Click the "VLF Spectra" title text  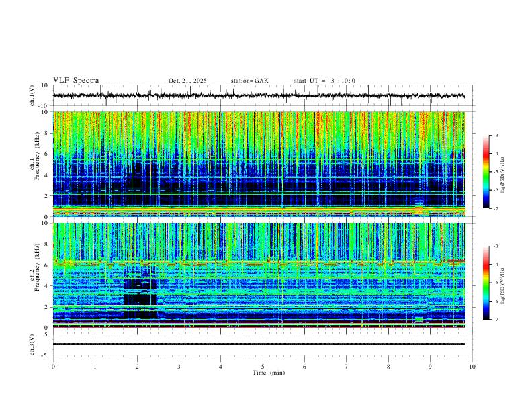76,81
